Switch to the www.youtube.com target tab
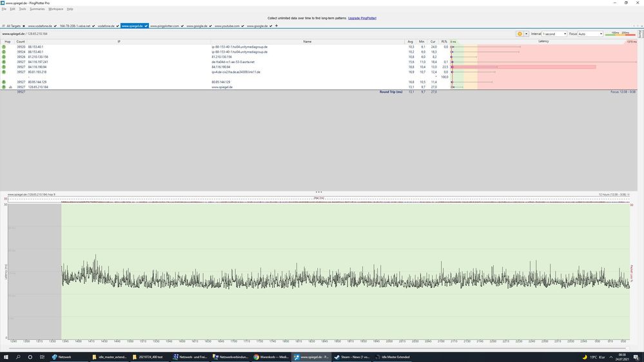The image size is (644, 362). click(227, 26)
